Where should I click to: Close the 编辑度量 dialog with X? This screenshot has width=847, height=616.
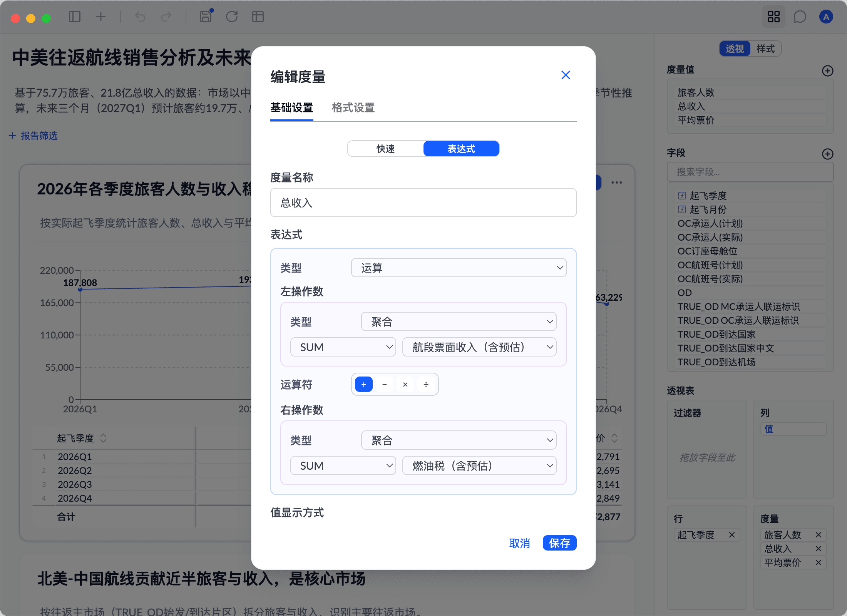(x=566, y=75)
